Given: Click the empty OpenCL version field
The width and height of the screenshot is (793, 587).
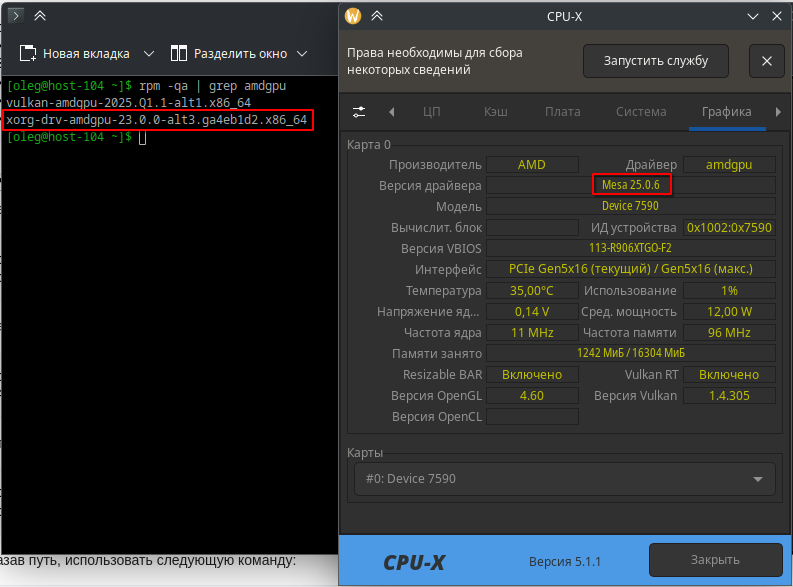Looking at the screenshot, I should tap(532, 417).
